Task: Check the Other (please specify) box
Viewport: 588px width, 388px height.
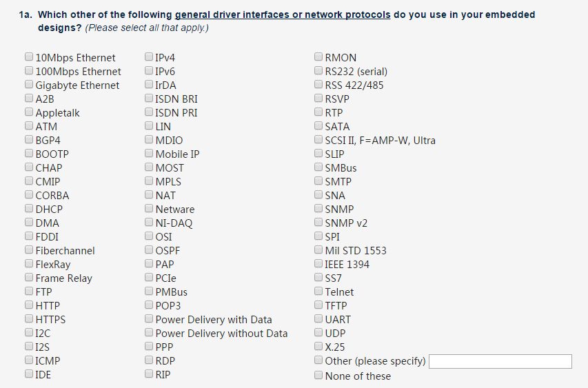Action: [318, 360]
